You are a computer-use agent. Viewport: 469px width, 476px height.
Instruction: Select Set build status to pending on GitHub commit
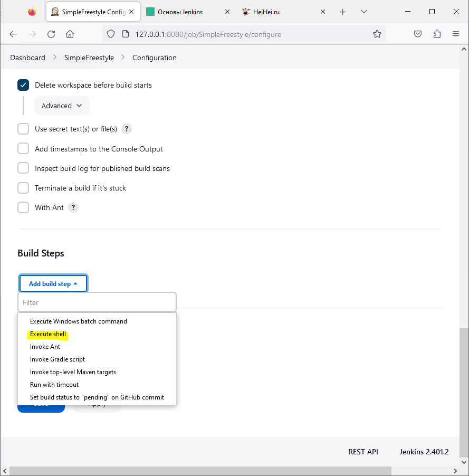pyautogui.click(x=97, y=397)
